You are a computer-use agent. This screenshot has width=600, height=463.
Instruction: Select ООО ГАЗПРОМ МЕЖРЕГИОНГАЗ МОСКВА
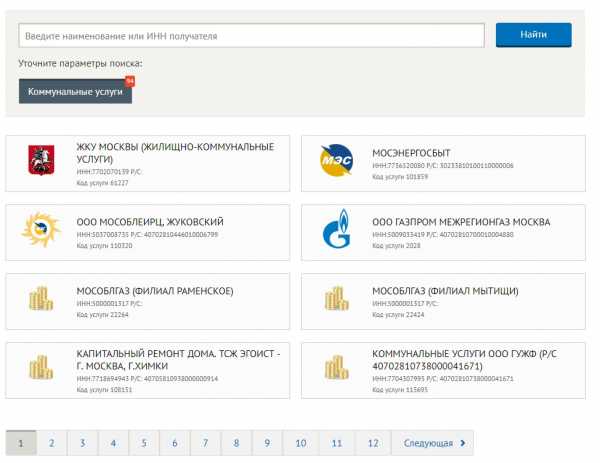(x=443, y=233)
